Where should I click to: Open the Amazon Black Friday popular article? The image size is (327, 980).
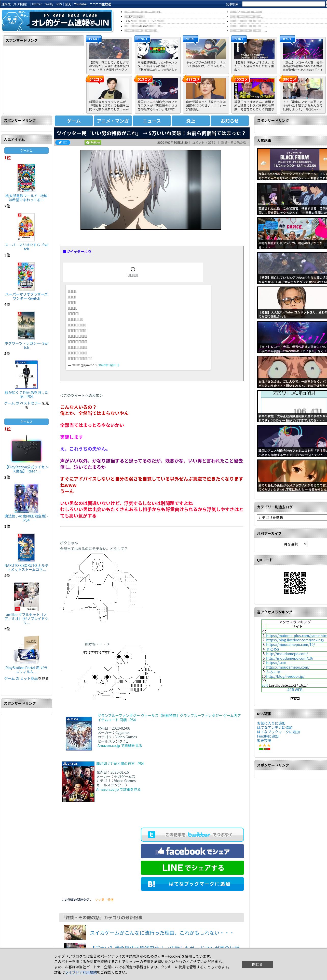point(292,164)
